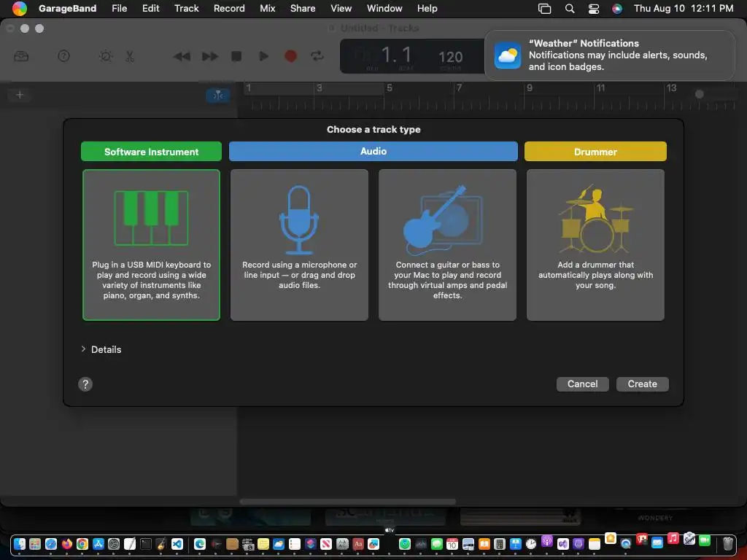Screen dimensions: 747x560
Task: Open the App Store from the Dock
Action: click(98, 544)
